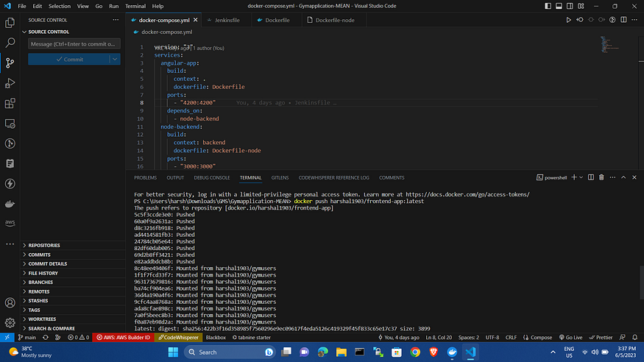
Task: Maximize terminal panel size chevron
Action: click(623, 177)
